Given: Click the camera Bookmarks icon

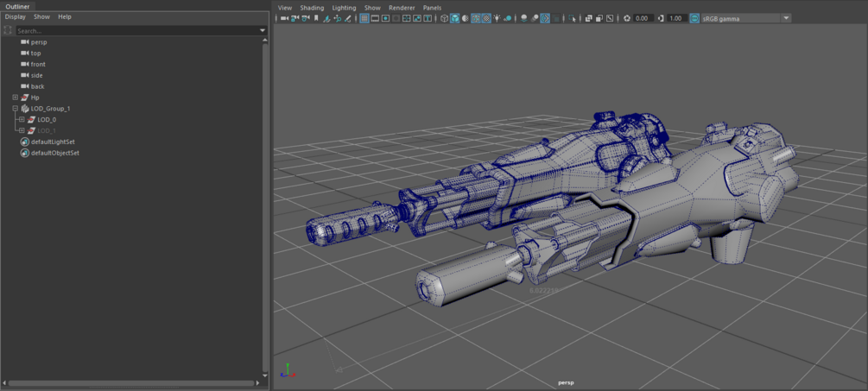Looking at the screenshot, I should pyautogui.click(x=316, y=18).
